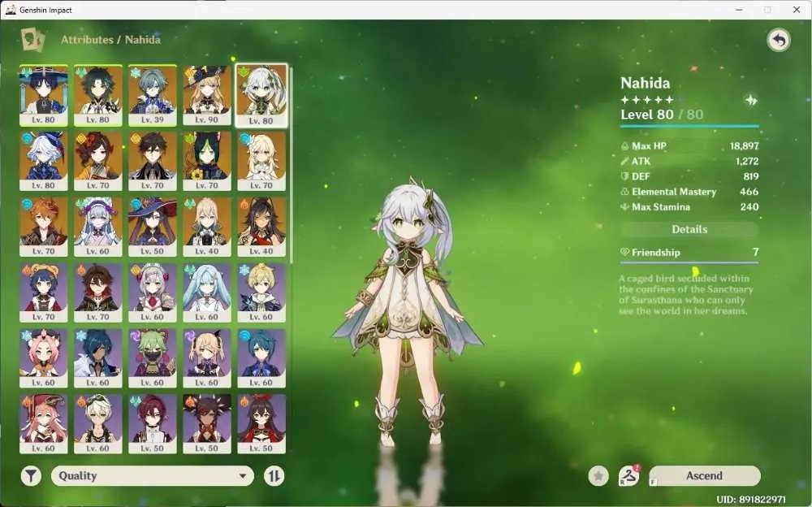Click the return arrow button
Screen dimensions: 812x507
point(779,40)
